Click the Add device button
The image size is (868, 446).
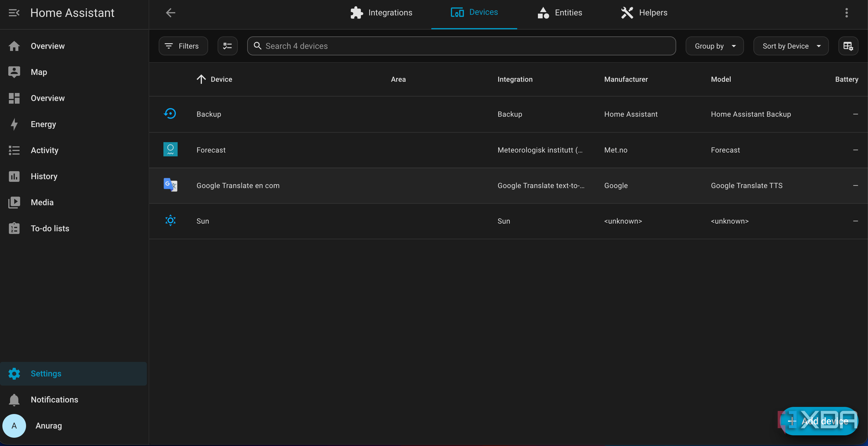coord(819,421)
